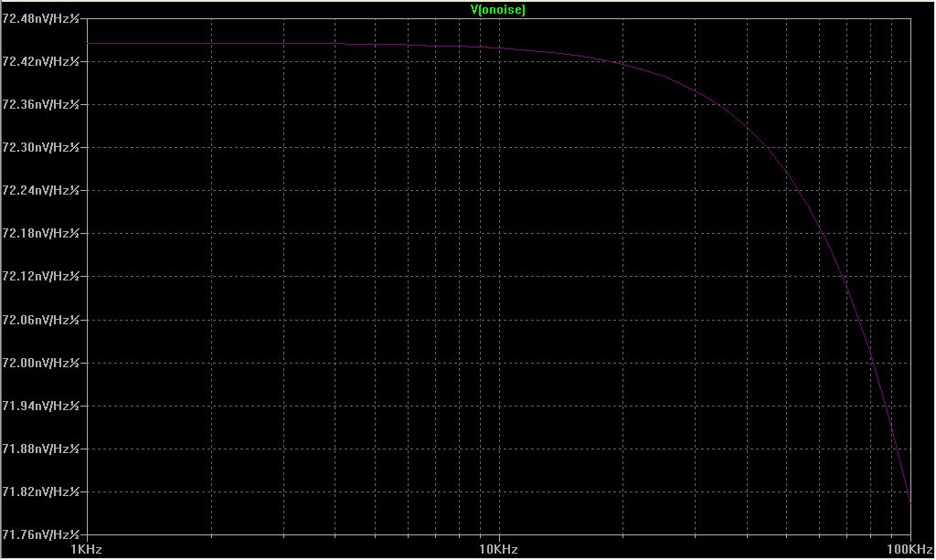This screenshot has width=936, height=560.
Task: Click the 71.88nV/Hz½ axis label
Action: point(40,449)
